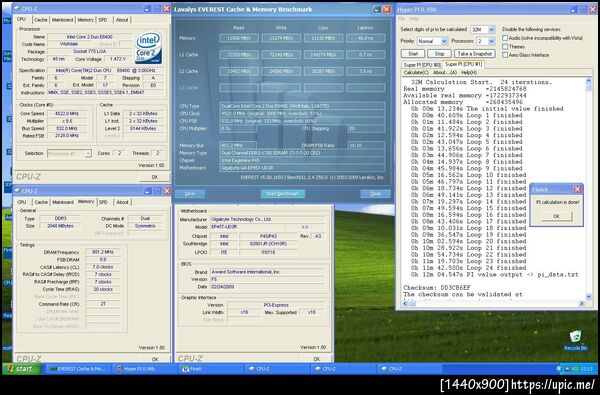Open the Help(H) menu in Super PI
The height and width of the screenshot is (395, 600).
(469, 72)
